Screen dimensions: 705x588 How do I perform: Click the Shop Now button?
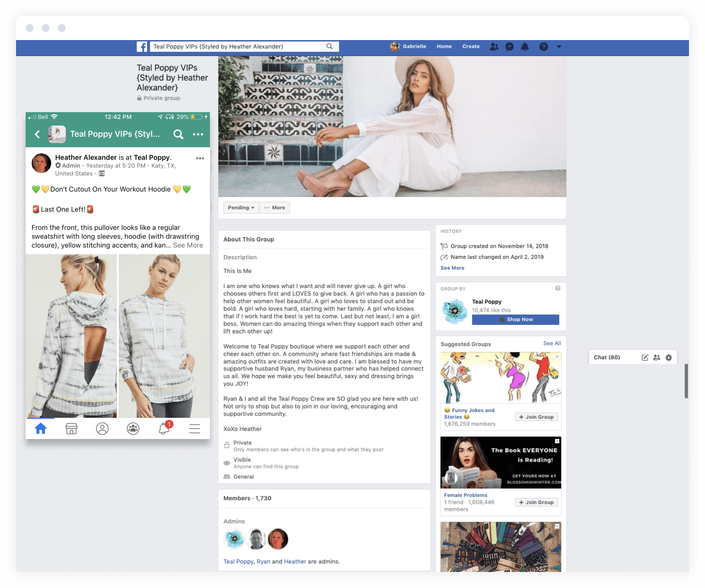coord(516,319)
